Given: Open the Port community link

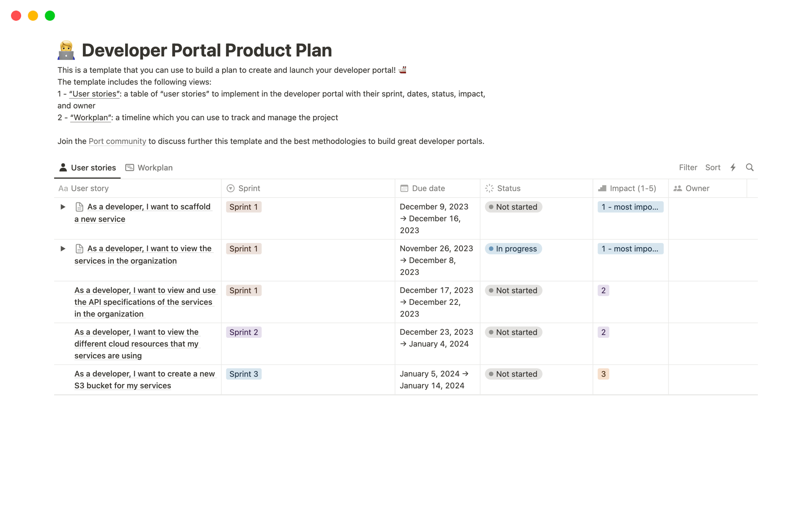Looking at the screenshot, I should [x=117, y=141].
